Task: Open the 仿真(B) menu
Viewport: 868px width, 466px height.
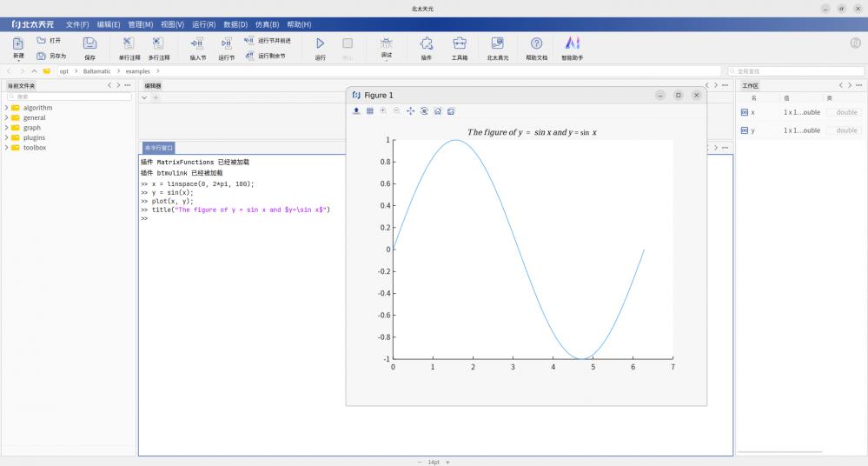Action: pos(267,24)
